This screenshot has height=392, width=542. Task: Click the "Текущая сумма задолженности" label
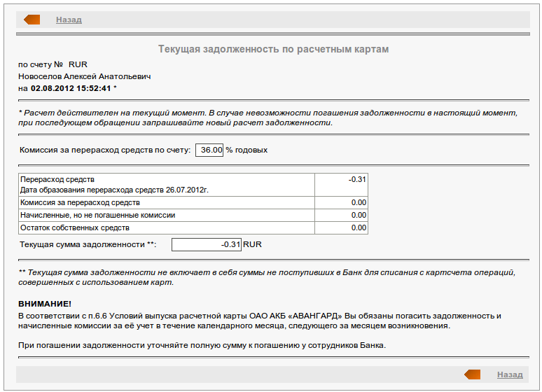(x=88, y=244)
